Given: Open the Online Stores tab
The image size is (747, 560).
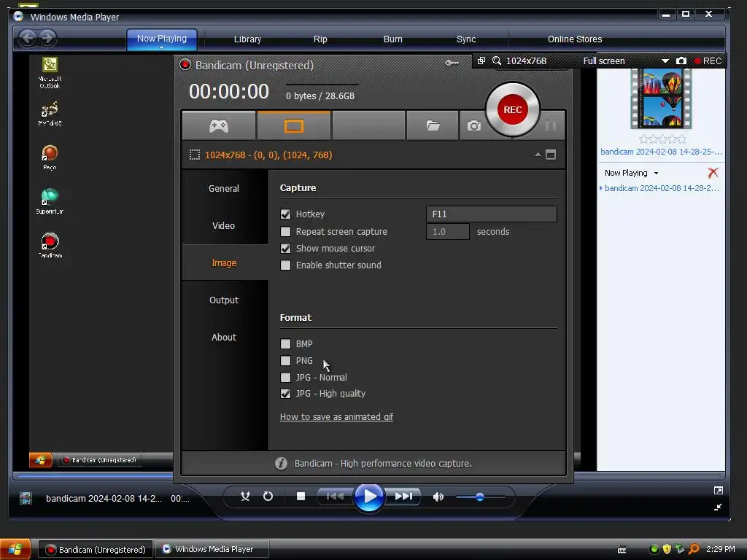Looking at the screenshot, I should pyautogui.click(x=575, y=39).
